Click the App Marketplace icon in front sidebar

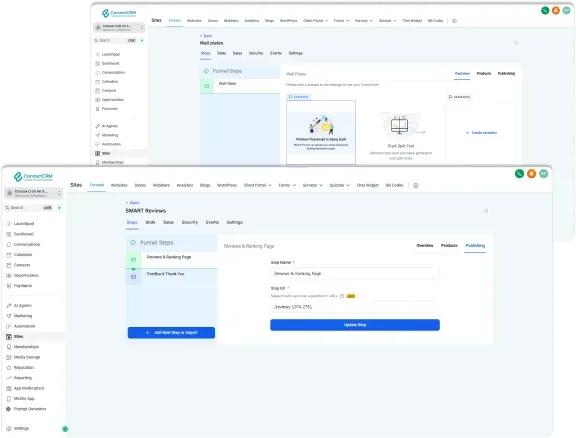tap(9, 388)
